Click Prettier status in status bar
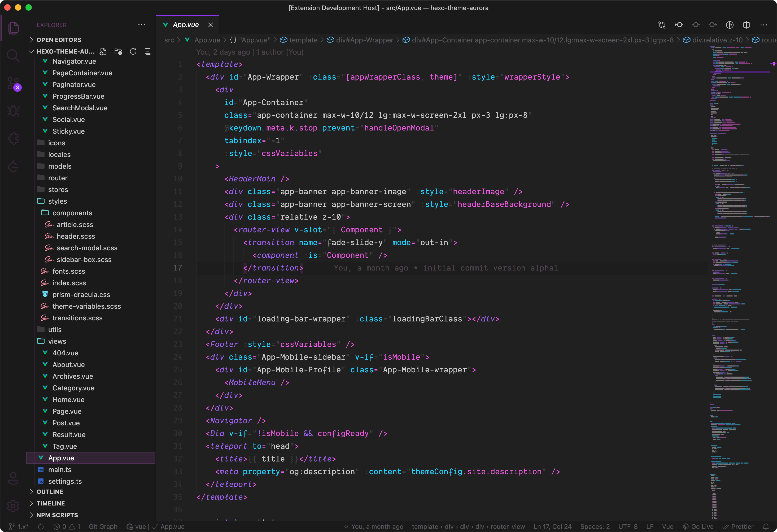Image resolution: width=777 pixels, height=532 pixels. pyautogui.click(x=738, y=527)
